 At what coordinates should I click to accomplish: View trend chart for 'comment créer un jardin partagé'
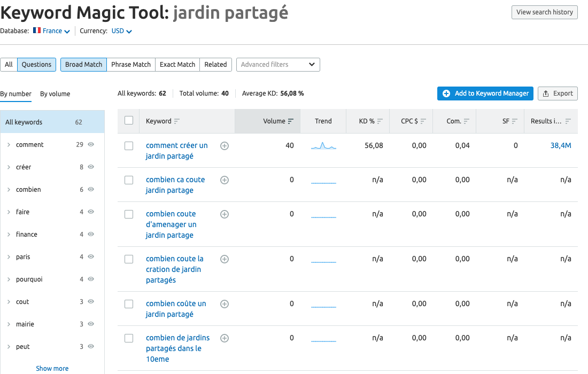click(x=323, y=146)
